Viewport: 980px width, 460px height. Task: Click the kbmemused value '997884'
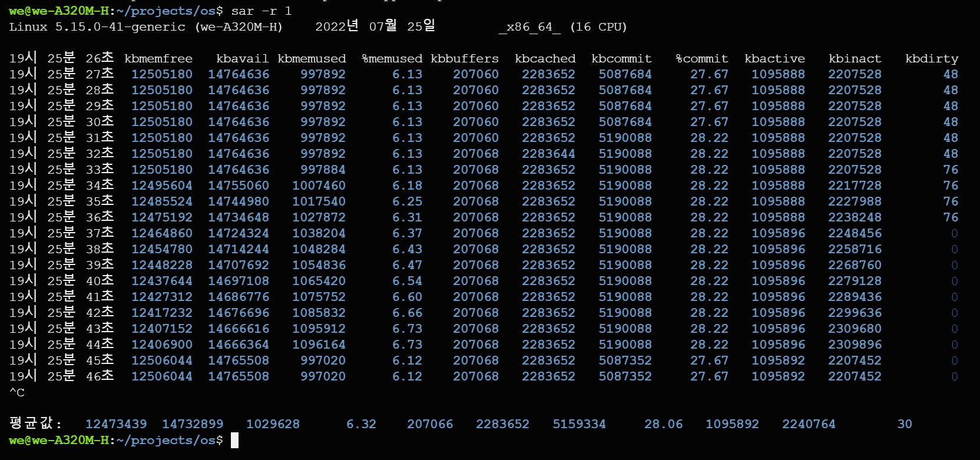pyautogui.click(x=323, y=170)
